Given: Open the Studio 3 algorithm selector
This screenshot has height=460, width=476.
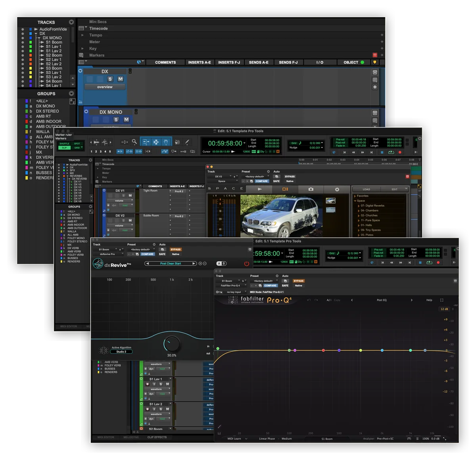Looking at the screenshot, I should point(121,352).
